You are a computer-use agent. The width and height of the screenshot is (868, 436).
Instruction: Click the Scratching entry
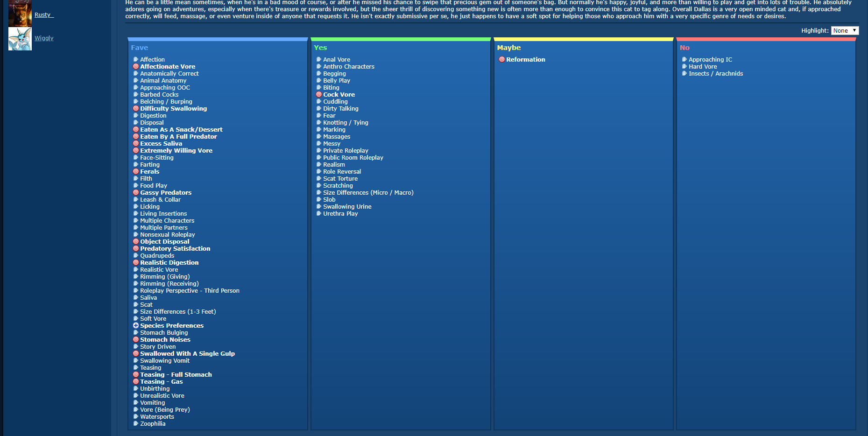pyautogui.click(x=338, y=185)
